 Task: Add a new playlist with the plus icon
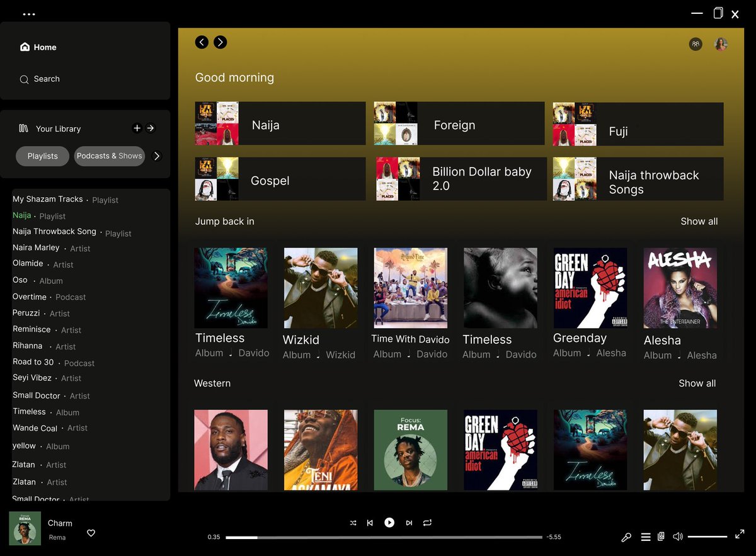tap(137, 128)
